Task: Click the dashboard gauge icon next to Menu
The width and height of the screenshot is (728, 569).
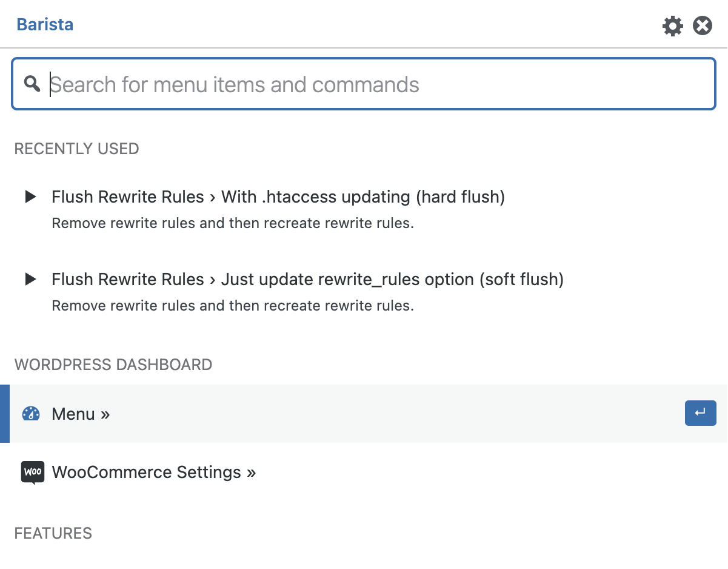Action: (x=31, y=414)
